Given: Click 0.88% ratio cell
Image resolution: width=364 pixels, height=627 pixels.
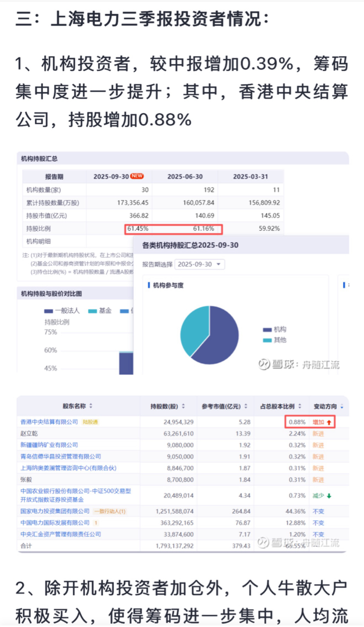Looking at the screenshot, I should [x=298, y=422].
